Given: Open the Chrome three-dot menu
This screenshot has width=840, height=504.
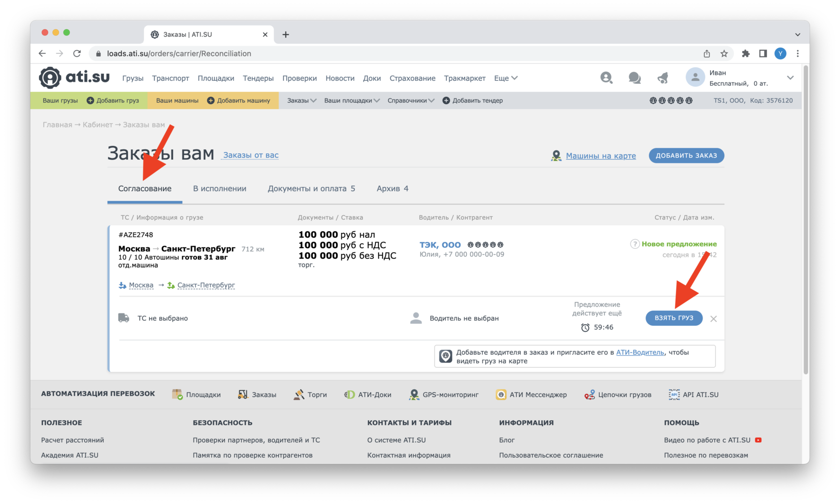Looking at the screenshot, I should pos(797,53).
